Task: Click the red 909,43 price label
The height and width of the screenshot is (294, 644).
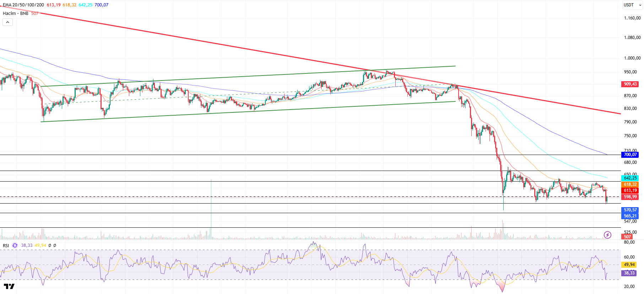Action: [x=630, y=84]
